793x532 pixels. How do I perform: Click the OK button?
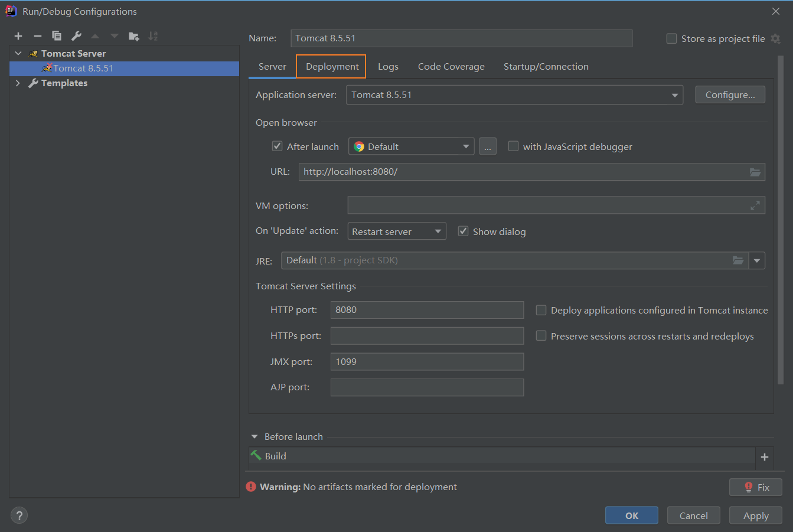[632, 515]
